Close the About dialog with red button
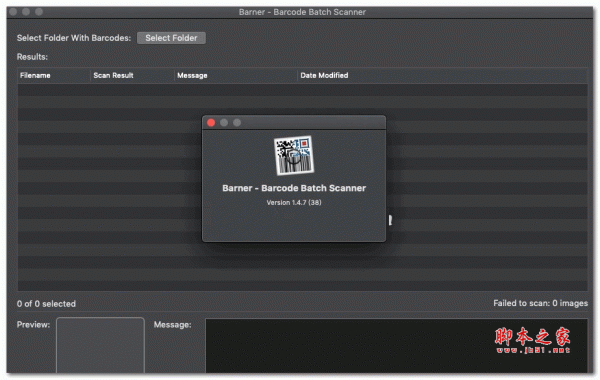600x380 pixels. pos(211,122)
